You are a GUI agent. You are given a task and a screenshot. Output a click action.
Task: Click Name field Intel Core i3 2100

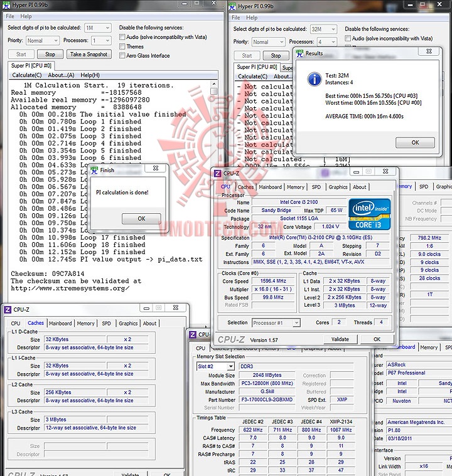[299, 202]
